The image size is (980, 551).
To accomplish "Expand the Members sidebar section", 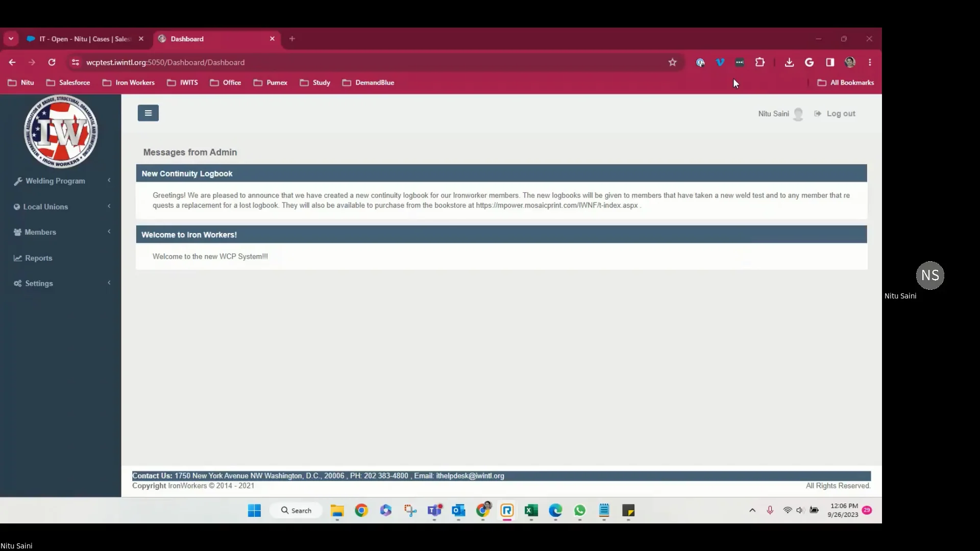I will tap(40, 232).
